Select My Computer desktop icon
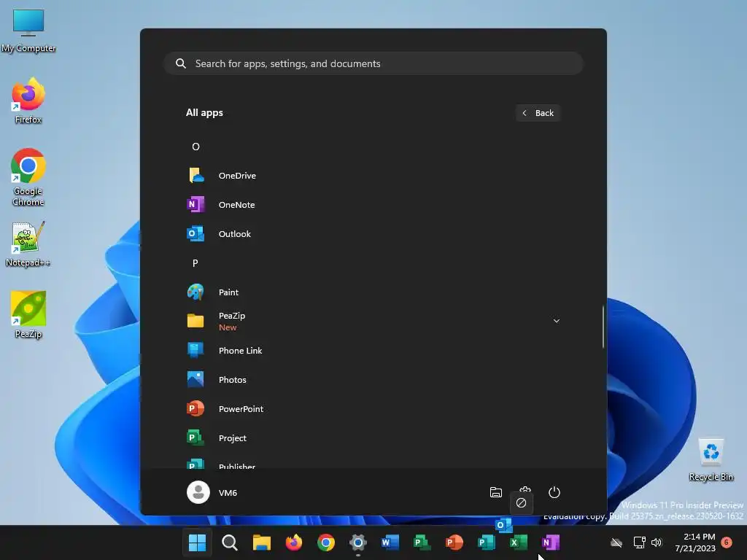 pos(28,30)
